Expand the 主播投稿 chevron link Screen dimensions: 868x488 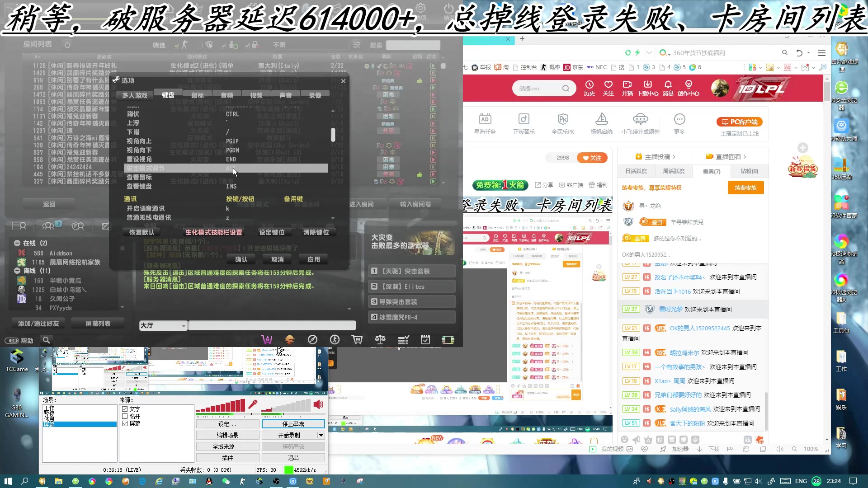click(674, 157)
